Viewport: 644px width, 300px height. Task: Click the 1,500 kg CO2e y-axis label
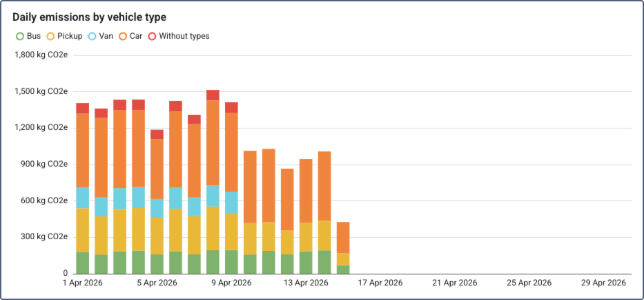coord(41,91)
